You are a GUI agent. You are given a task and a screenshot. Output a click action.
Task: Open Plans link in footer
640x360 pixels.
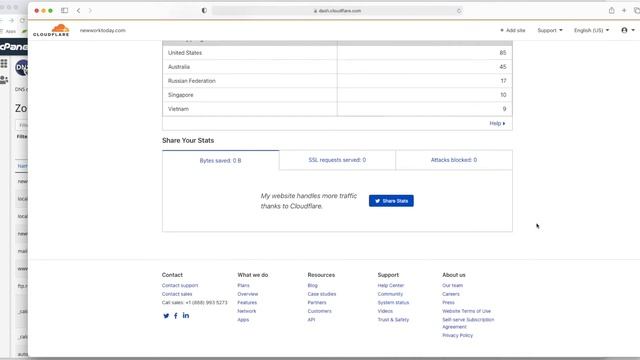pos(243,285)
